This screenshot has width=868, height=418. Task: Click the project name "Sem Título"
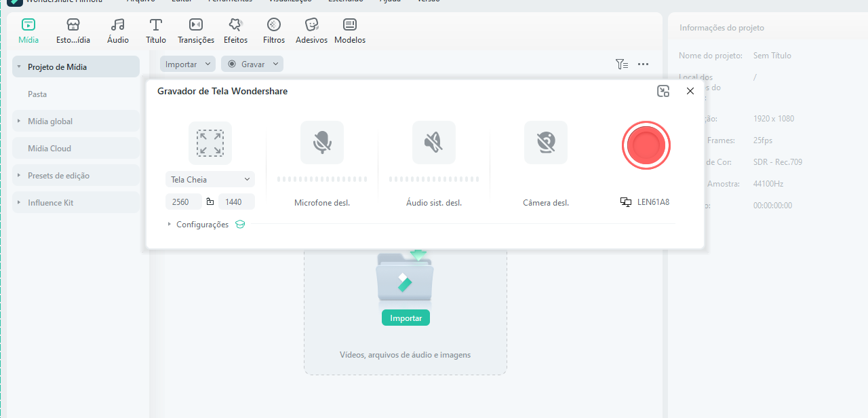[772, 56]
